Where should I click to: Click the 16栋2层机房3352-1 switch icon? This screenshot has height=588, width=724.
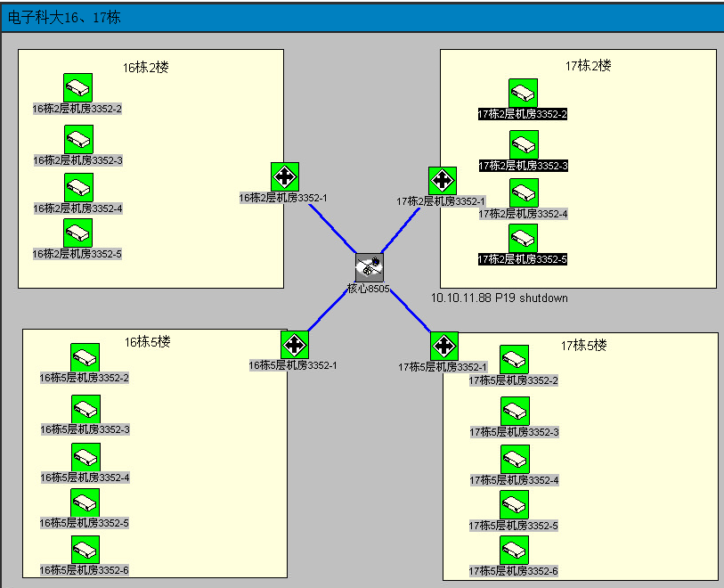point(284,176)
